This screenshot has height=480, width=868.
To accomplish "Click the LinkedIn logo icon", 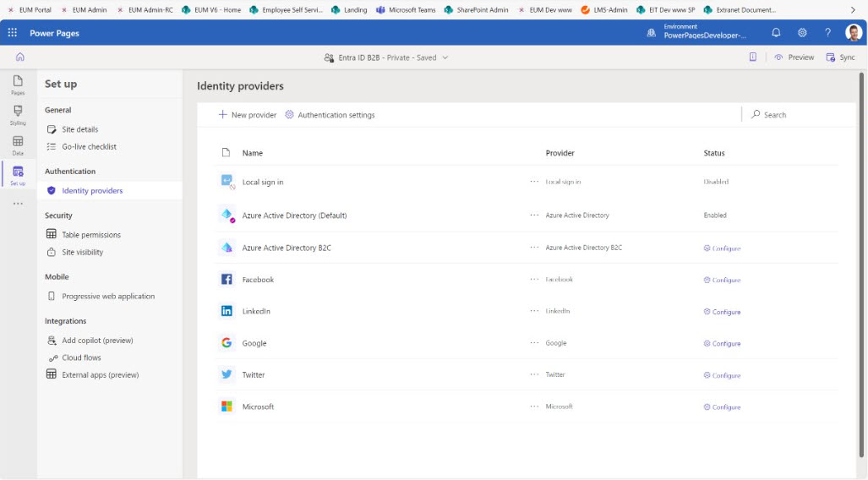I will 227,311.
